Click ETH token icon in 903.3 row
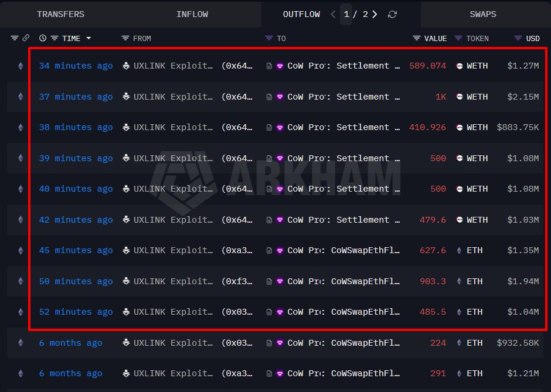The height and width of the screenshot is (392, 551). coord(460,281)
